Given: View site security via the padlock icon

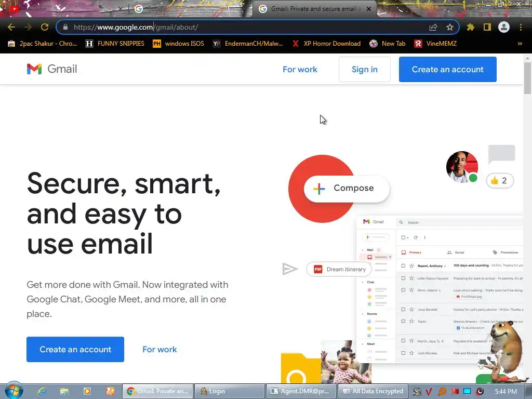Looking at the screenshot, I should coord(65,27).
